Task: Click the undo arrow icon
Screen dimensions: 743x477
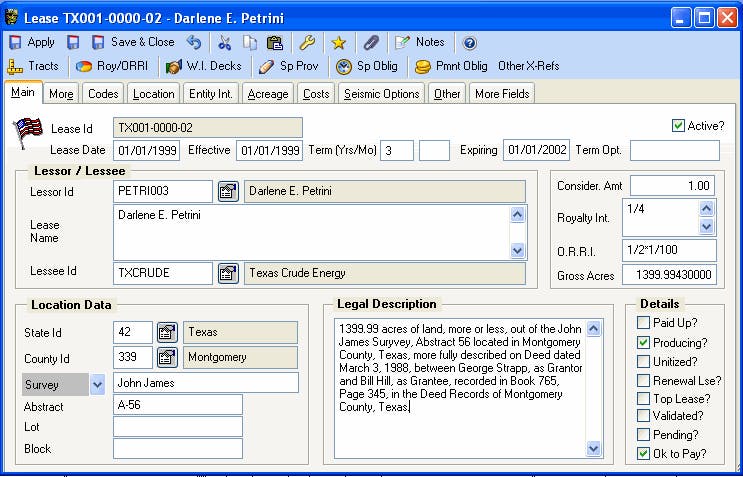Action: tap(194, 43)
